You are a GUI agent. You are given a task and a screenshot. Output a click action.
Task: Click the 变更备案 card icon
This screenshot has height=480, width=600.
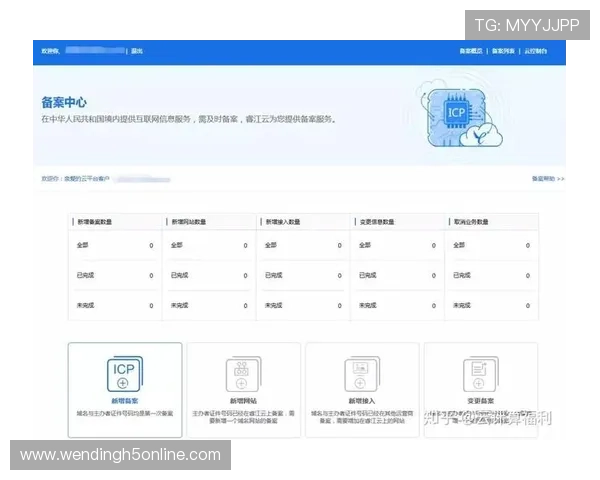(481, 374)
